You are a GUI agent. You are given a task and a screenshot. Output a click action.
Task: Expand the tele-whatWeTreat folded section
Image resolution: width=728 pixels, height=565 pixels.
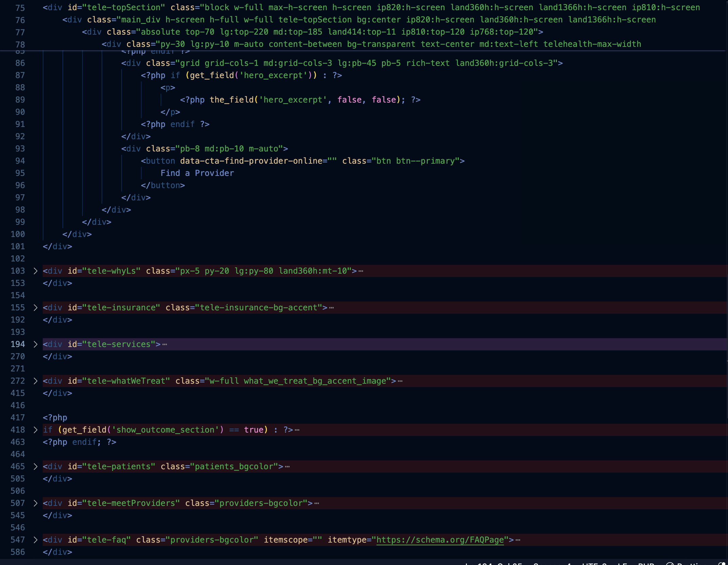coord(35,381)
